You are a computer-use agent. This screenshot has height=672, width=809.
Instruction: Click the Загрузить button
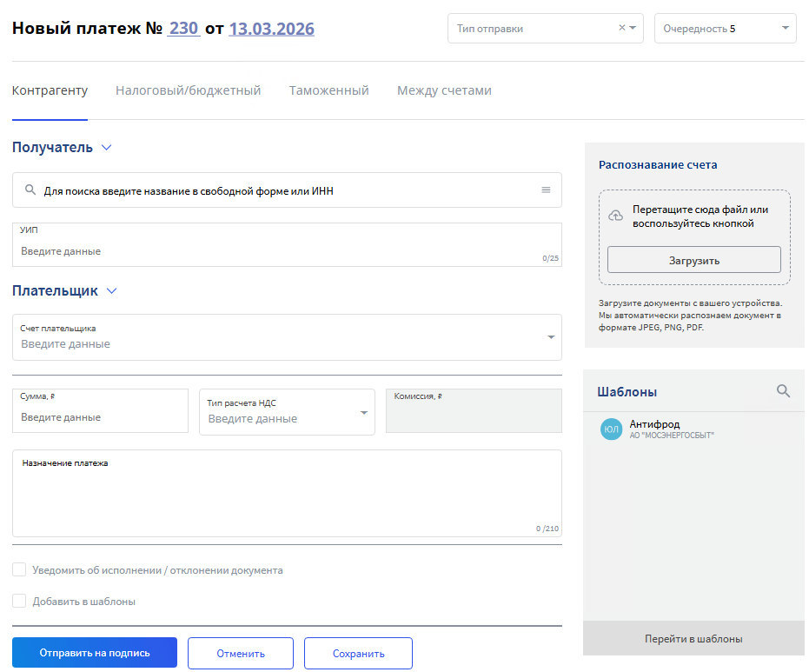click(694, 260)
